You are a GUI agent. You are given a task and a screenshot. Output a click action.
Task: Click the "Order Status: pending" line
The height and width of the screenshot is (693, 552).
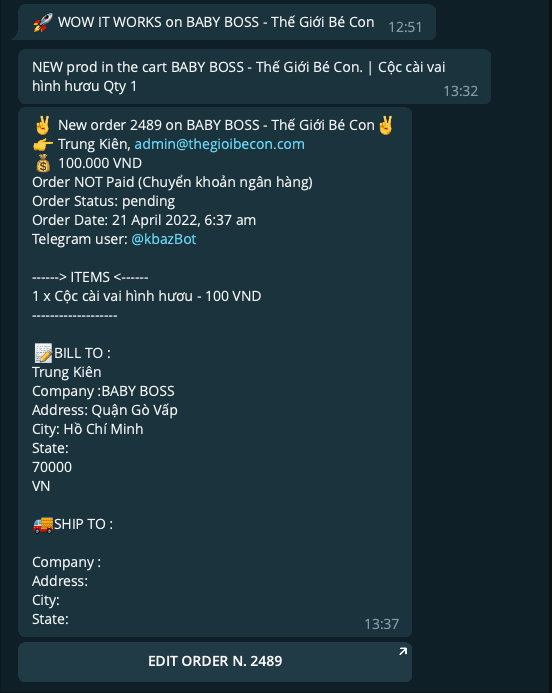(x=103, y=201)
